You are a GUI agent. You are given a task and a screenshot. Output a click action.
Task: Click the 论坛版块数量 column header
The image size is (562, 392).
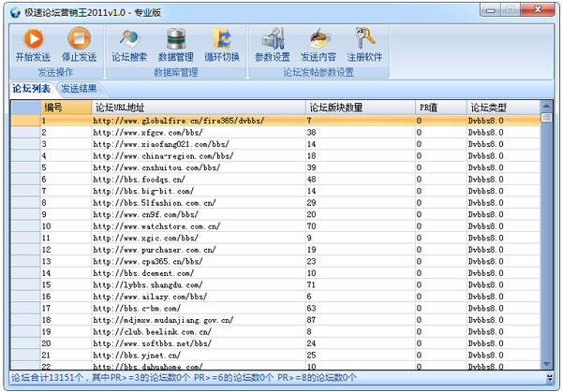(359, 108)
